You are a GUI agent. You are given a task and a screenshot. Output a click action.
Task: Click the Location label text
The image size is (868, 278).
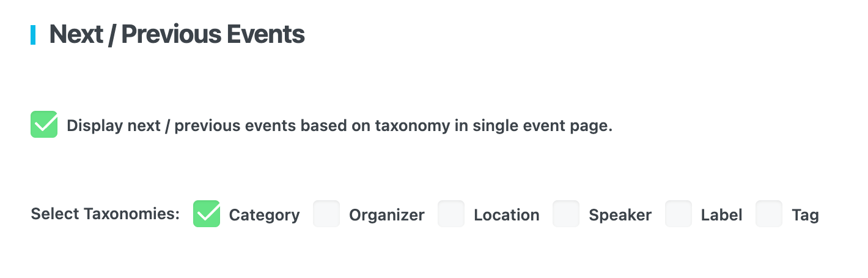(x=506, y=216)
